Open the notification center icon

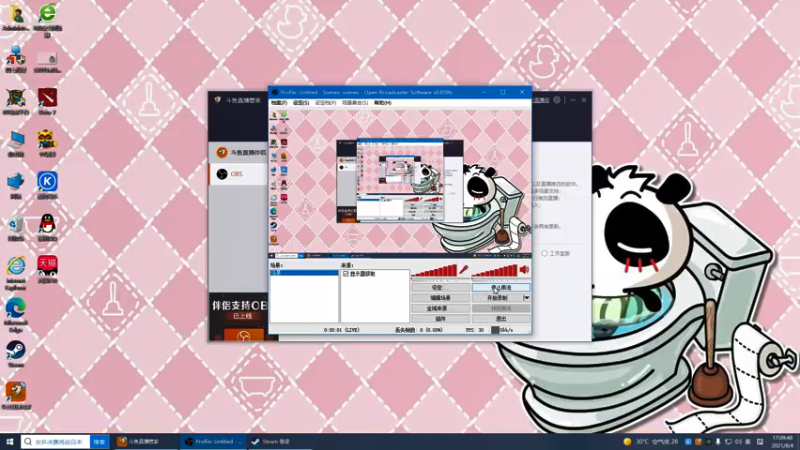coord(760,442)
